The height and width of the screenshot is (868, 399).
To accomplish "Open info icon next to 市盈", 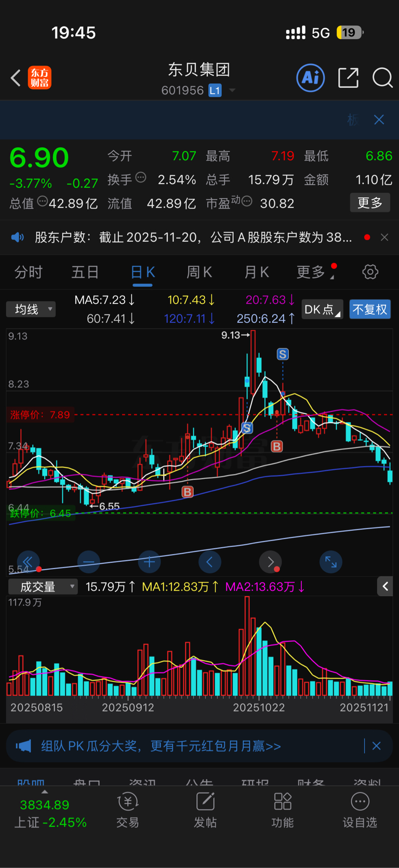I will point(247,201).
